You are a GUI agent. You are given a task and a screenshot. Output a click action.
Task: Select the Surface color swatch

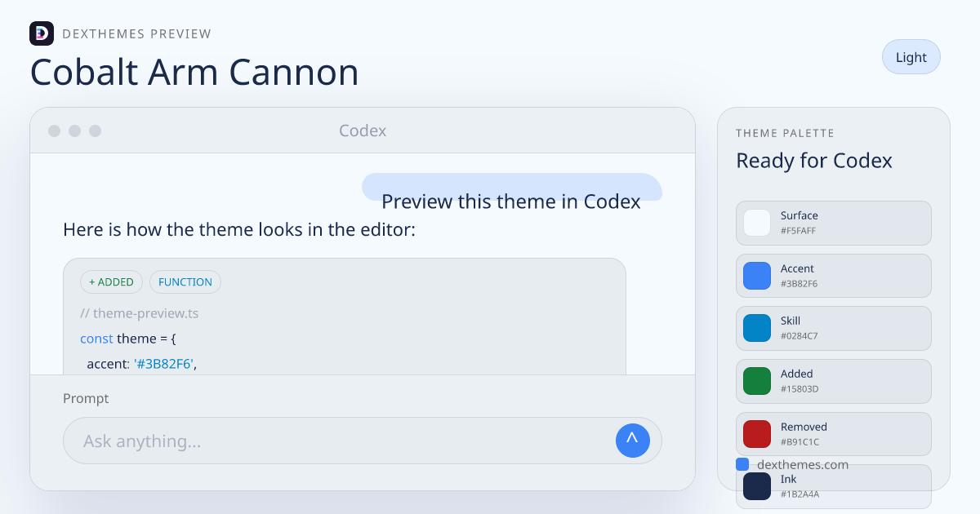(757, 223)
